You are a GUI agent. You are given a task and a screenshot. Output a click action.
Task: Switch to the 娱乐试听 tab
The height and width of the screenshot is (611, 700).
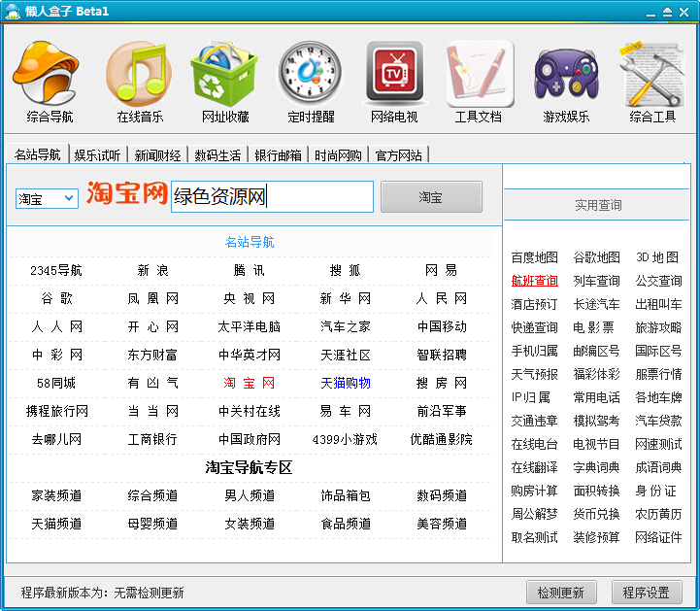pyautogui.click(x=97, y=155)
